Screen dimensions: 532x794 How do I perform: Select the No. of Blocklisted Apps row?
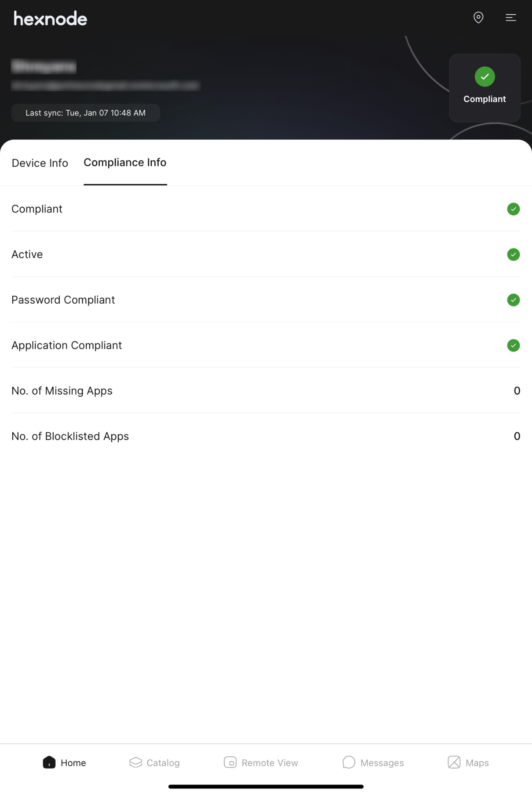coord(266,436)
